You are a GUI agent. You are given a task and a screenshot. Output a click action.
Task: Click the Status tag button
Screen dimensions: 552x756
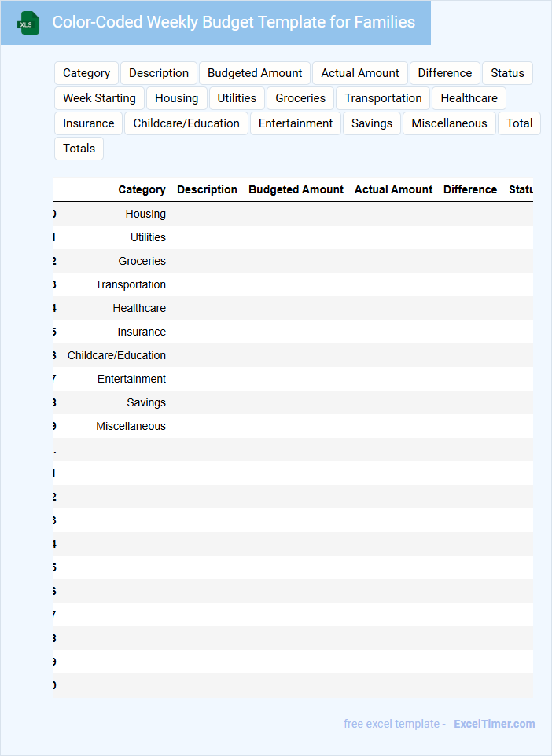point(507,73)
